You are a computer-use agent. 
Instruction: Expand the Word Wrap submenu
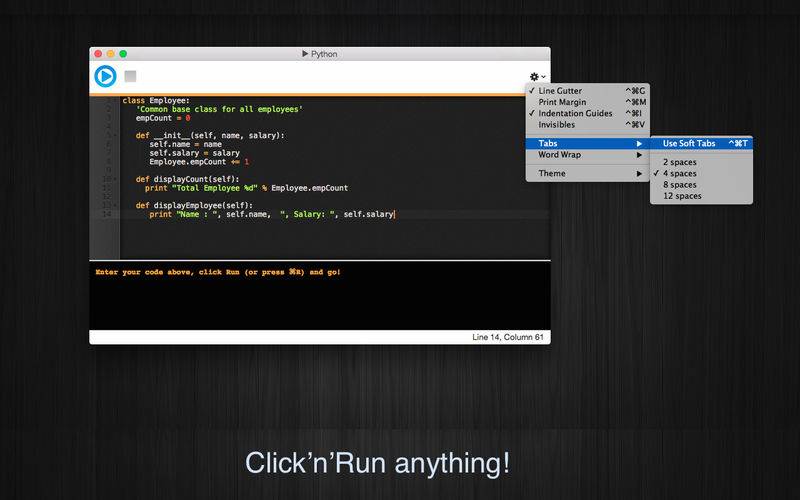click(x=588, y=155)
